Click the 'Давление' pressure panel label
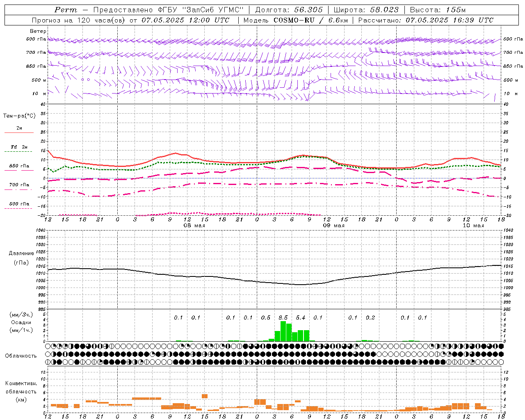This screenshot has width=525, height=420. click(x=21, y=253)
